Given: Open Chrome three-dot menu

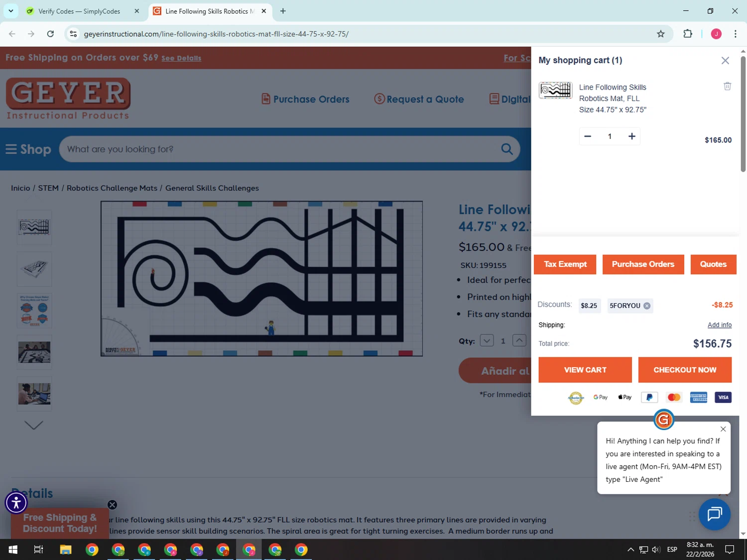Looking at the screenshot, I should (735, 34).
